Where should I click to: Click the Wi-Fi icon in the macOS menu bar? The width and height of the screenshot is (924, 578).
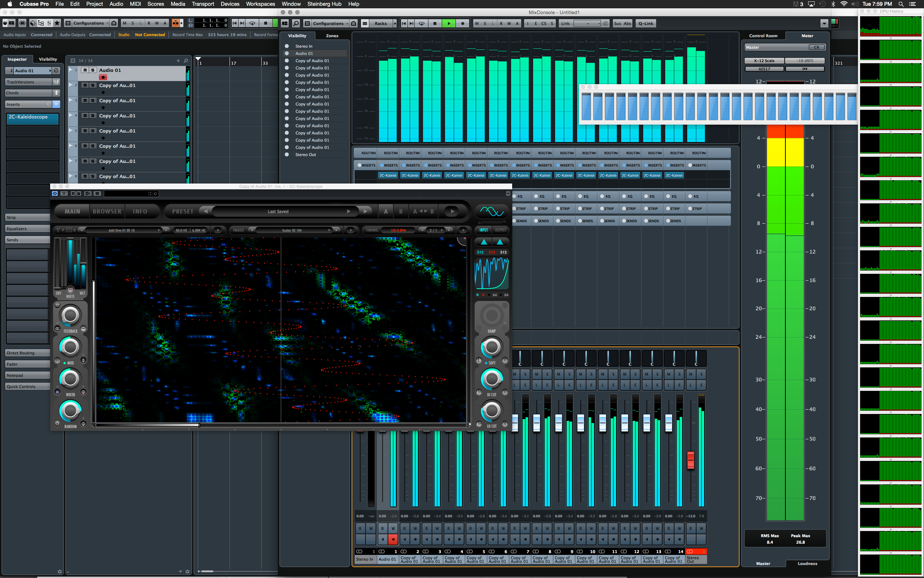coord(844,4)
